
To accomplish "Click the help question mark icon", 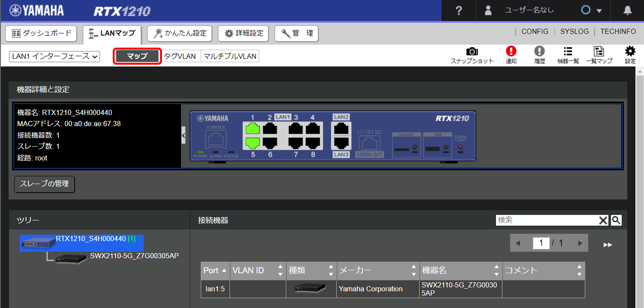I will (x=459, y=11).
